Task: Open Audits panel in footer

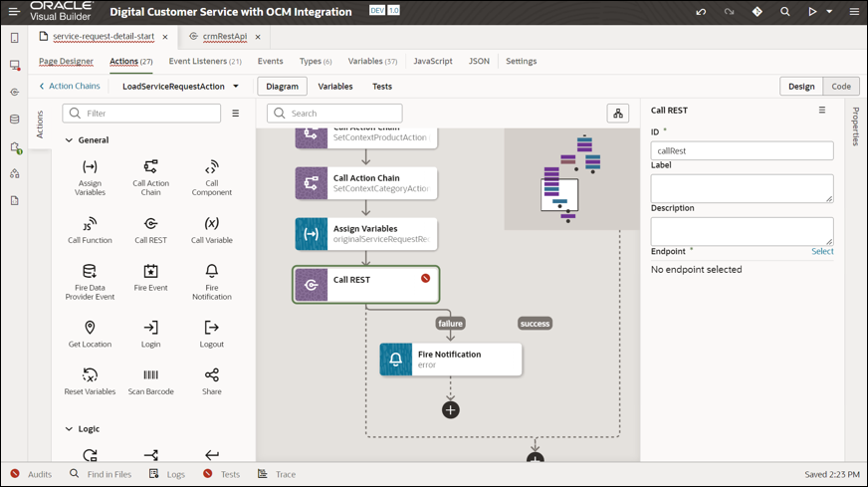Action: [x=31, y=474]
